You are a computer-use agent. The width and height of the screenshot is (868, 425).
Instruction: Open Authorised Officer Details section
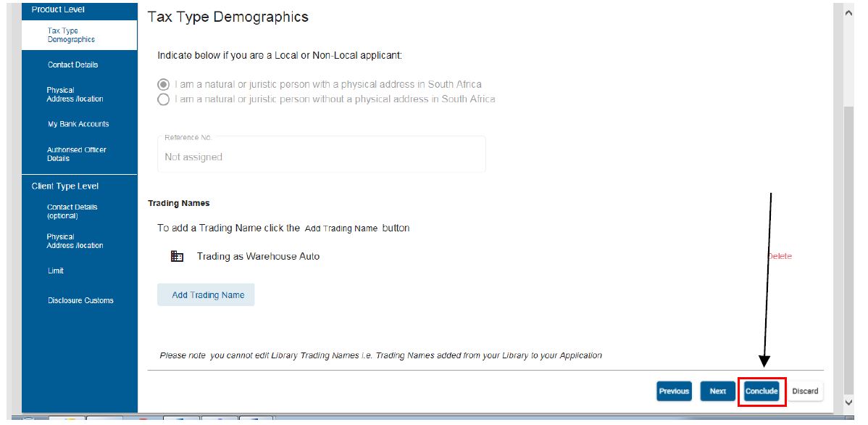point(76,154)
